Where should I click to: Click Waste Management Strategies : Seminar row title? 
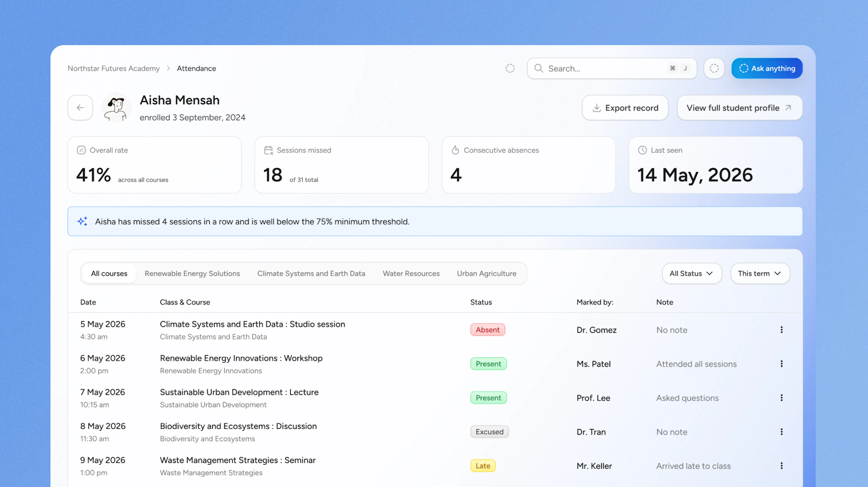[238, 460]
